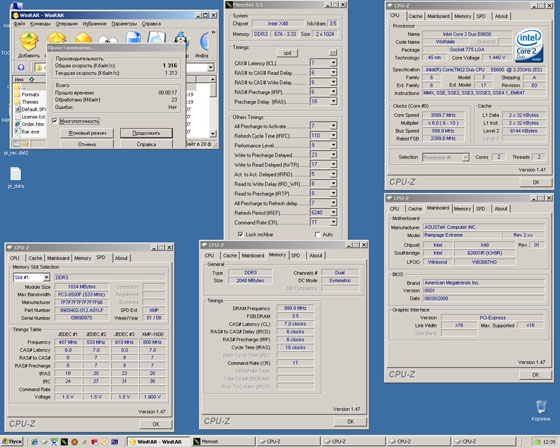Open the Write to Precharge Delayed dropdown
Viewport: 560px width, 448px height.
tap(333, 155)
